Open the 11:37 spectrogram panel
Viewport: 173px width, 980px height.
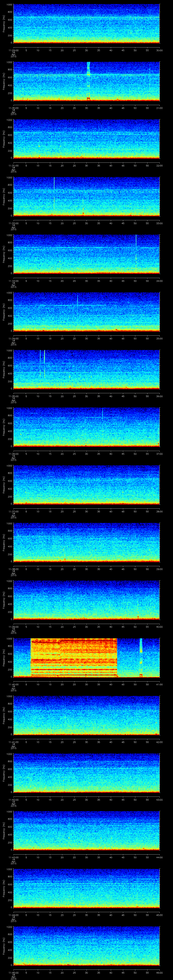coord(86,484)
